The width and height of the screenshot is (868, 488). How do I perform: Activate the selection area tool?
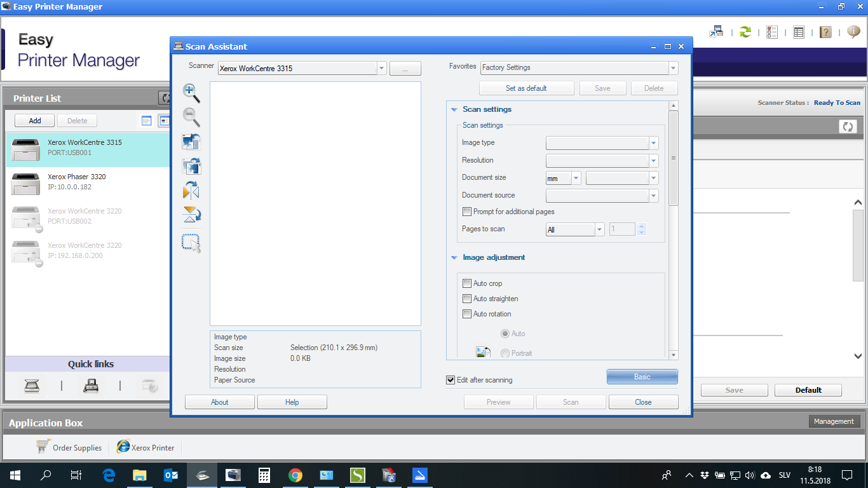tap(191, 243)
